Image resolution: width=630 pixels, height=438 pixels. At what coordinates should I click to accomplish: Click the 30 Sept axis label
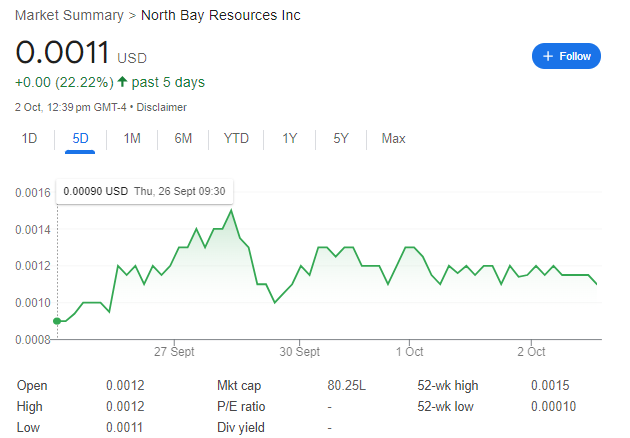[299, 352]
